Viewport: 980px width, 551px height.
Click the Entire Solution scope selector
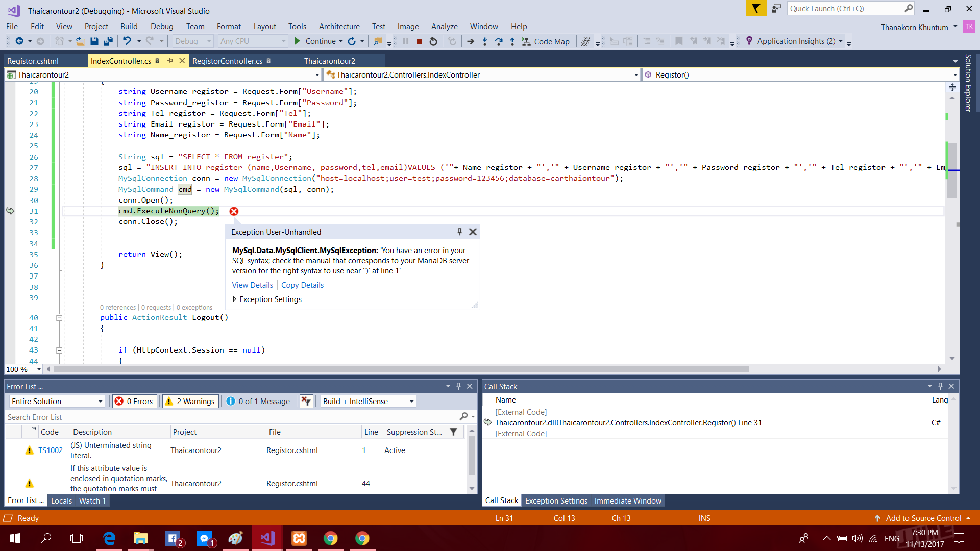[56, 401]
